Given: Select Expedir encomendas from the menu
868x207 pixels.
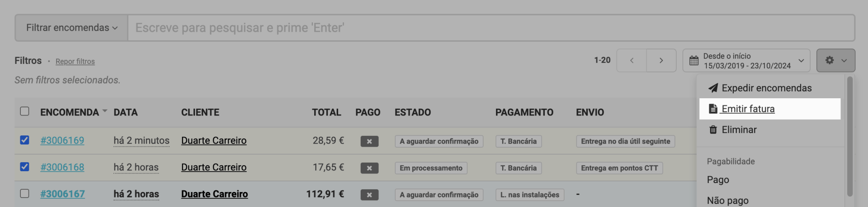Looking at the screenshot, I should click(x=766, y=88).
